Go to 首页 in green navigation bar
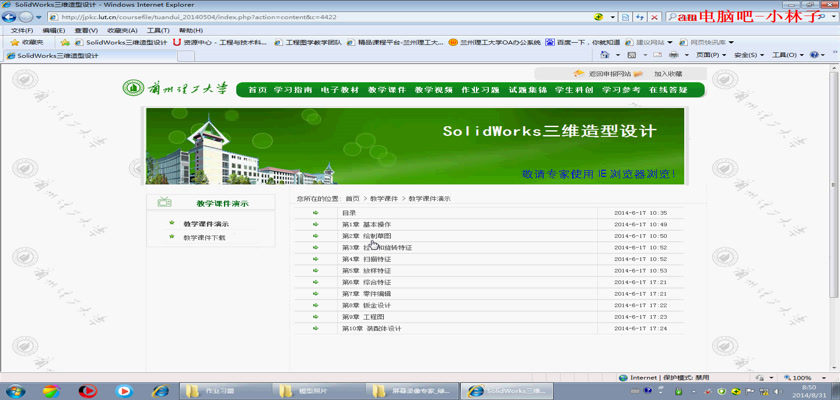 (x=257, y=90)
